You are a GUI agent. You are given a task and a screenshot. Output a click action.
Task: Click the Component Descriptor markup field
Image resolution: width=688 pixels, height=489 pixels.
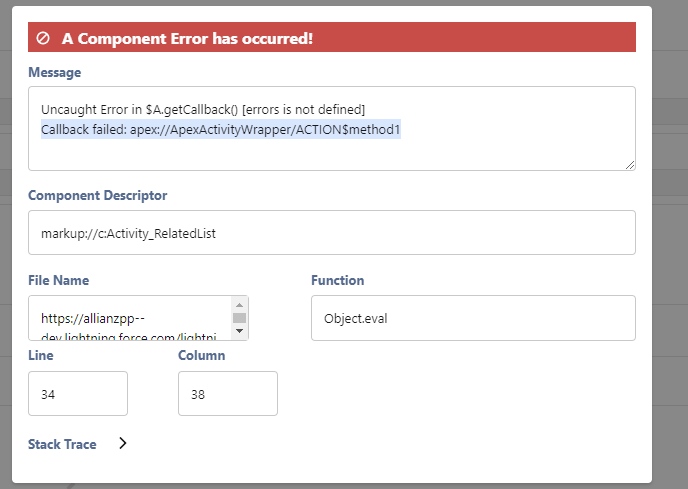pos(331,233)
